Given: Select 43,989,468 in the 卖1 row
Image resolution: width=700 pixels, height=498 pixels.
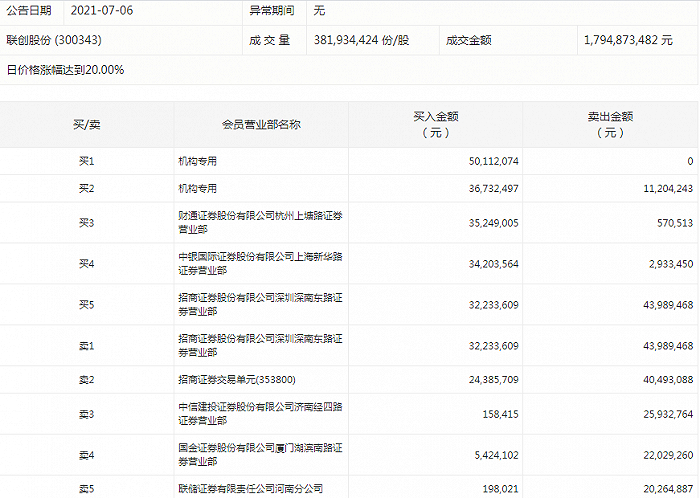Looking at the screenshot, I should coord(668,346).
